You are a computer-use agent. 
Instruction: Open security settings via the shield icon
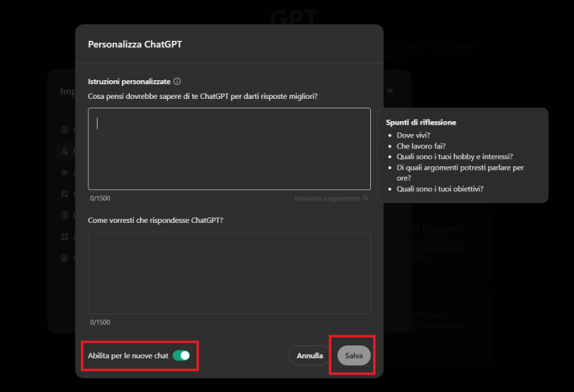click(x=65, y=258)
